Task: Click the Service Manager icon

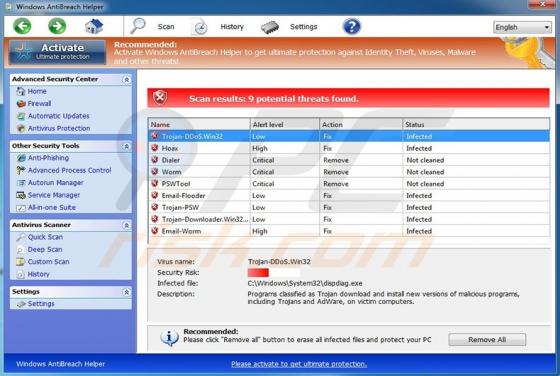Action: [21, 195]
